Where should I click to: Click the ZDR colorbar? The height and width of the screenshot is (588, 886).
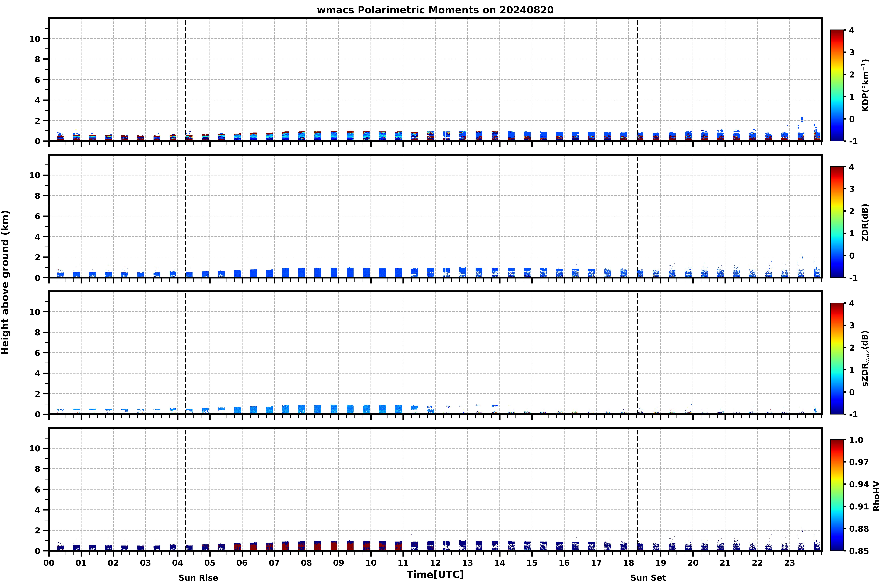tap(837, 222)
